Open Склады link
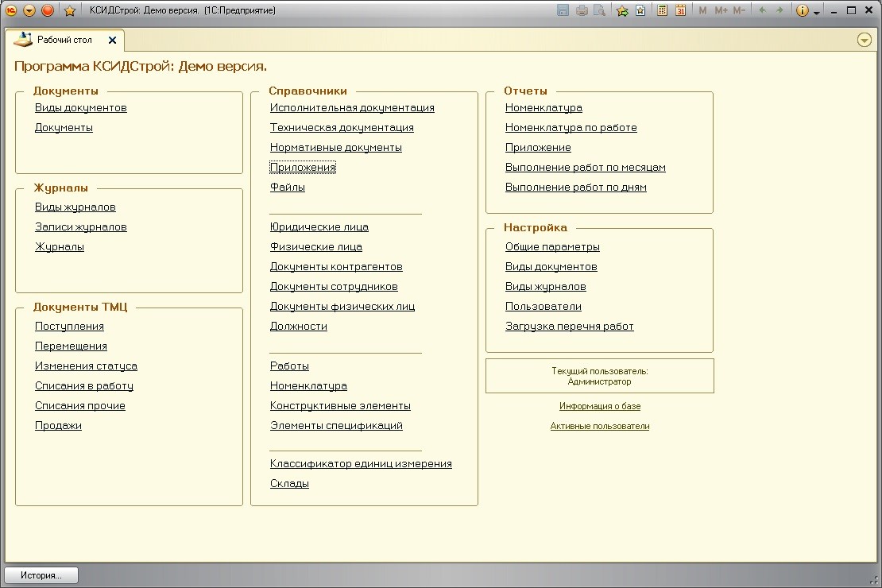The image size is (882, 588). pos(290,483)
